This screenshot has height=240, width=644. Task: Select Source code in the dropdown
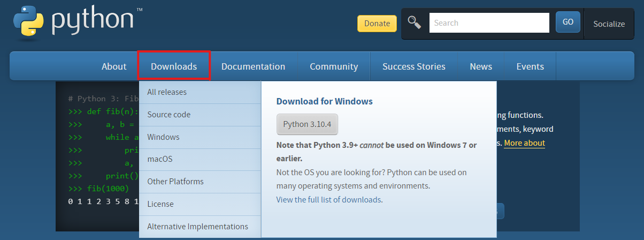point(168,115)
